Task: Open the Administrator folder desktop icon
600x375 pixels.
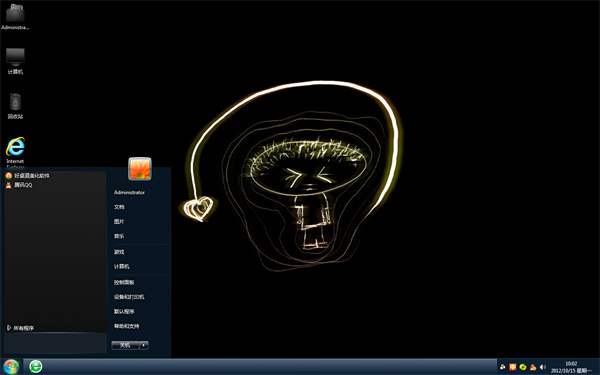Action: [x=15, y=16]
